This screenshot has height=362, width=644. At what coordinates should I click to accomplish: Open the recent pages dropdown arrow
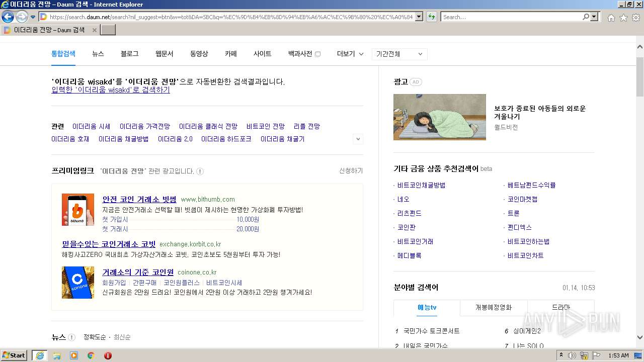click(x=33, y=17)
